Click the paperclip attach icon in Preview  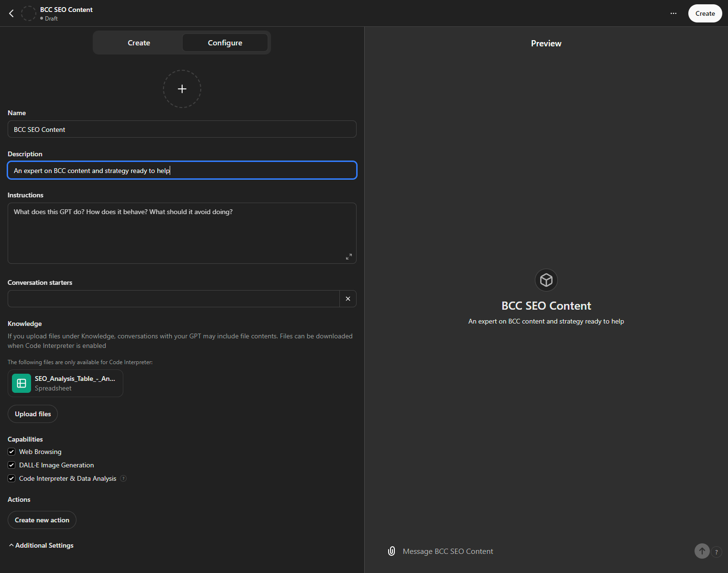(x=391, y=551)
